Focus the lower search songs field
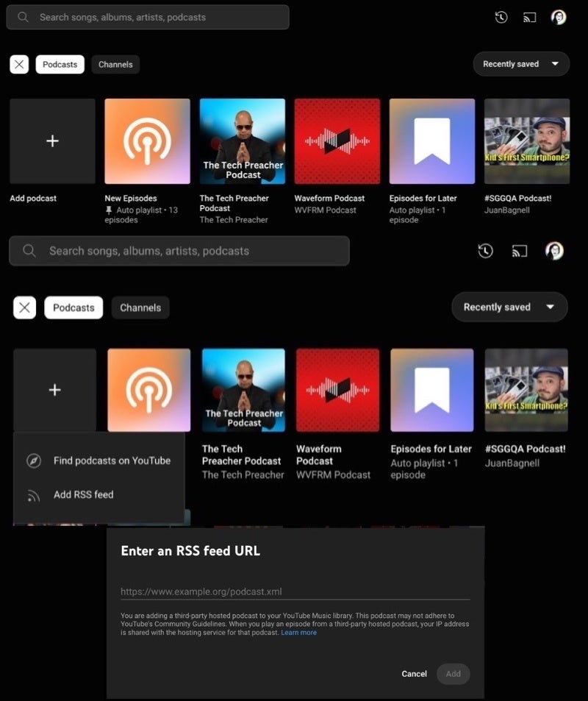Screen dimensions: 588x701 (x=179, y=251)
